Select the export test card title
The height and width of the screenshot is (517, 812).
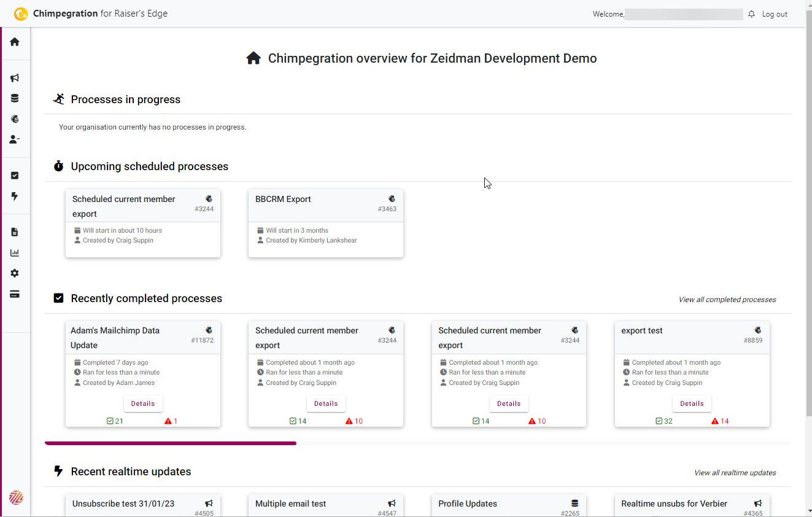[642, 330]
